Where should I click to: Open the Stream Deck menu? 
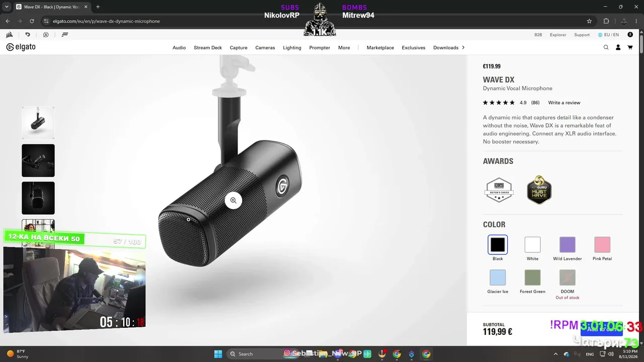(208, 48)
